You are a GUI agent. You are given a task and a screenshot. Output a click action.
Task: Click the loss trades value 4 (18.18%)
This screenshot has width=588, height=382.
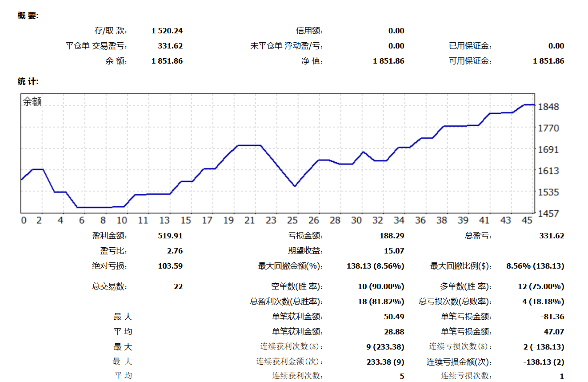(544, 302)
